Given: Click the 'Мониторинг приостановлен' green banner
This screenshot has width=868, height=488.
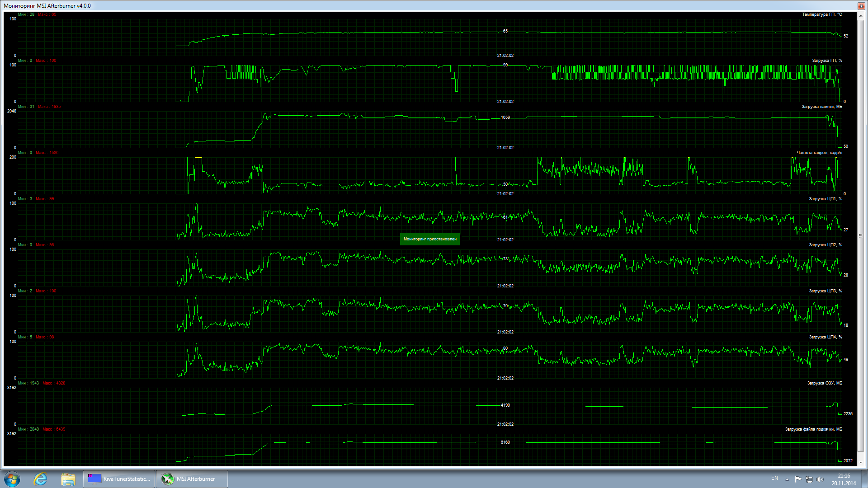Looking at the screenshot, I should coord(429,239).
